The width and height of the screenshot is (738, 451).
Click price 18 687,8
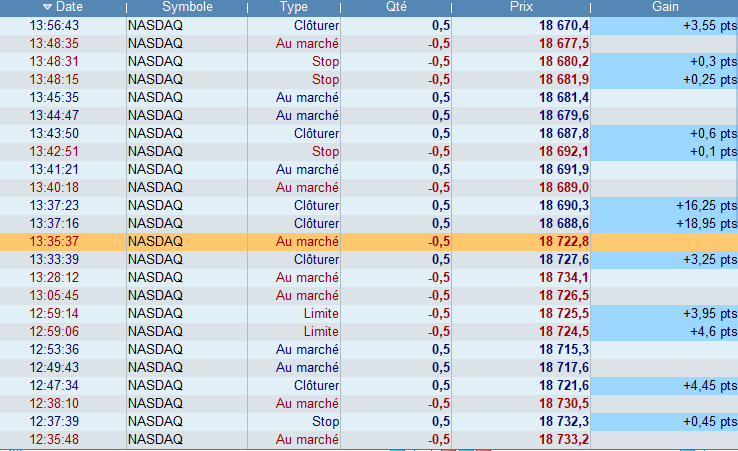tap(564, 133)
